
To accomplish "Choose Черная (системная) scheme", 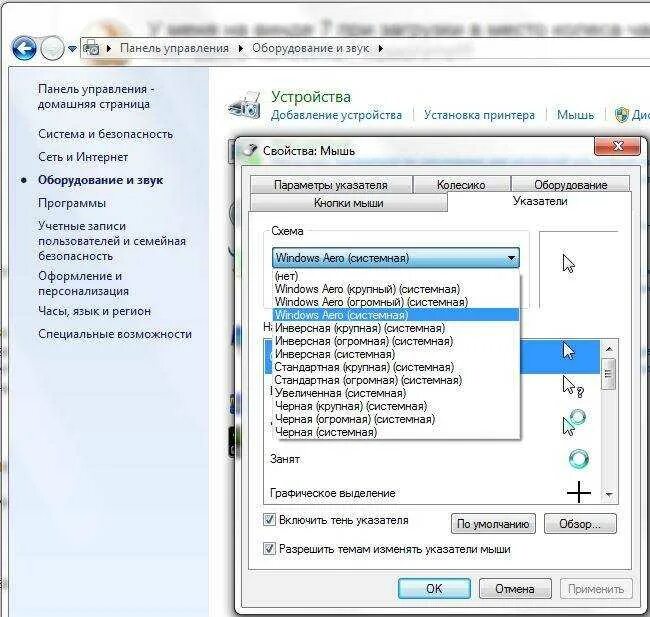I will click(x=396, y=432).
